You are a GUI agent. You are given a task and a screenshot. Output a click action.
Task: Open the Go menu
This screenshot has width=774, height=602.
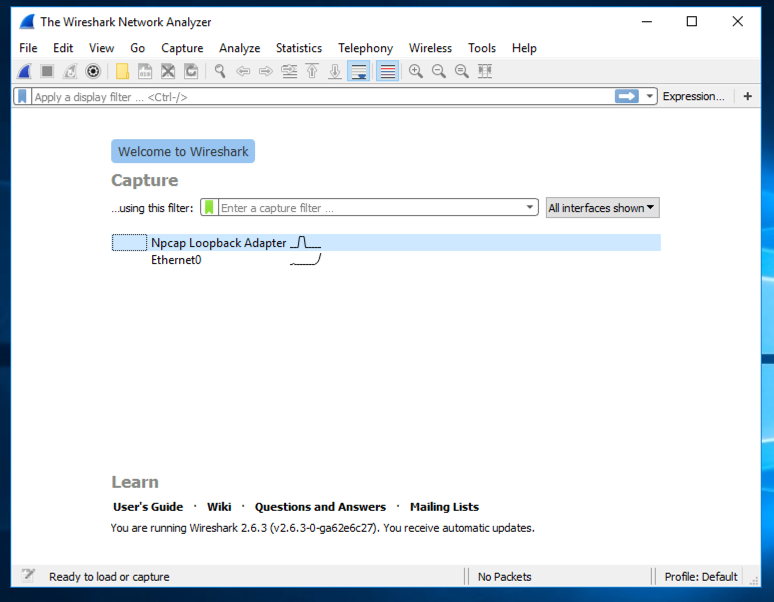pyautogui.click(x=137, y=48)
